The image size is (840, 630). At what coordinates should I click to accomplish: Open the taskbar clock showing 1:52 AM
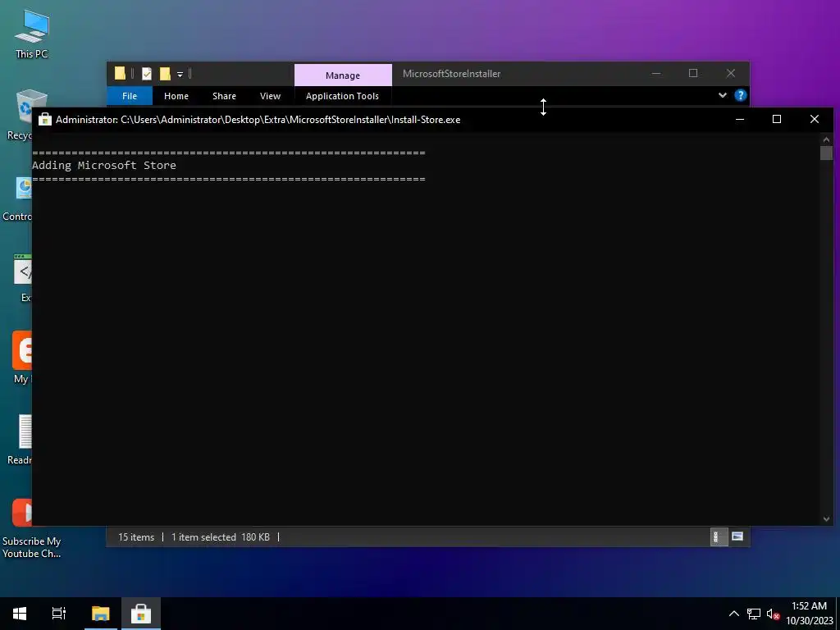(810, 614)
